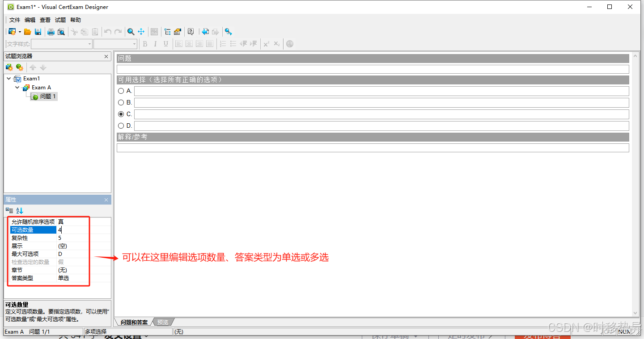Click the 解释/参考 input field
The height and width of the screenshot is (339, 644).
[373, 148]
